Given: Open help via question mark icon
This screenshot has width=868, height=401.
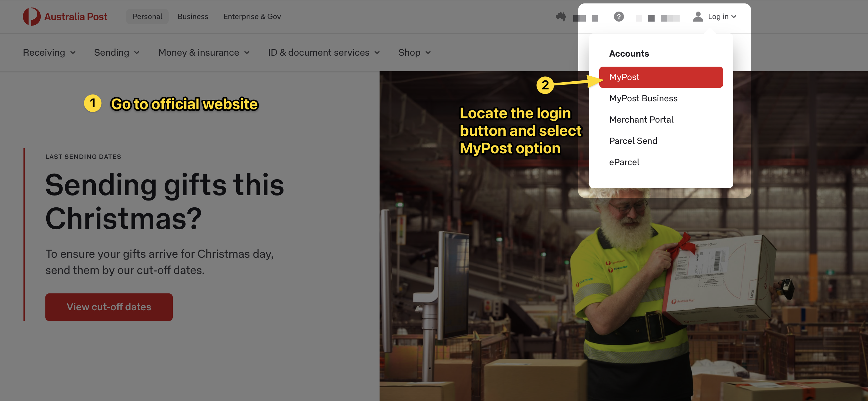Looking at the screenshot, I should click(618, 17).
